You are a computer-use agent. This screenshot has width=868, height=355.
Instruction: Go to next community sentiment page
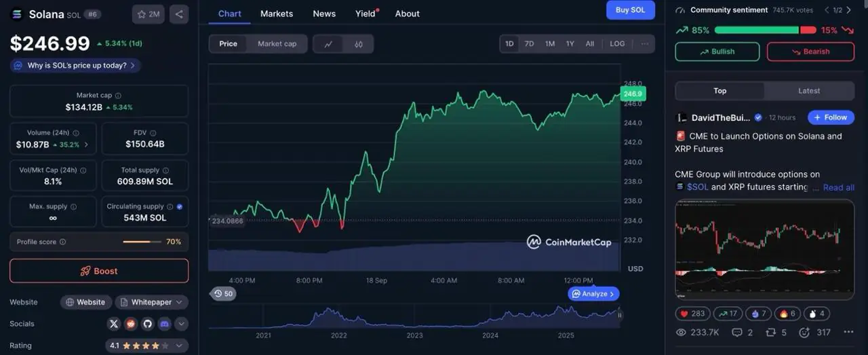[x=849, y=10]
